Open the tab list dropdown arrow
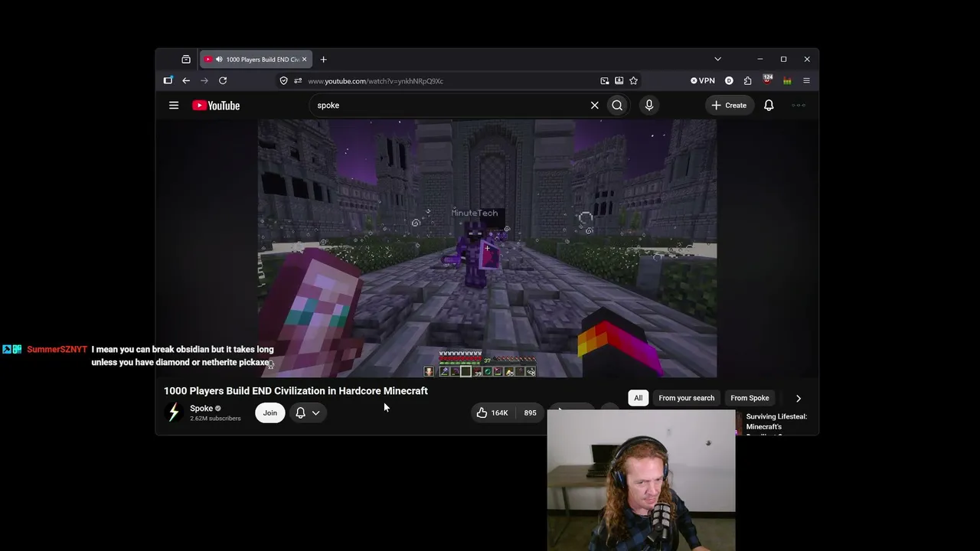The image size is (980, 551). pos(717,59)
